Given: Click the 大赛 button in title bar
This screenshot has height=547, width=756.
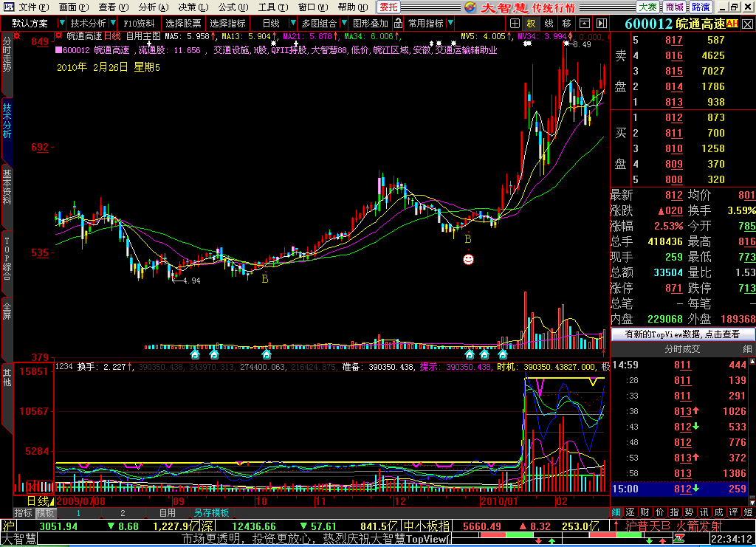Looking at the screenshot, I should 648,7.
